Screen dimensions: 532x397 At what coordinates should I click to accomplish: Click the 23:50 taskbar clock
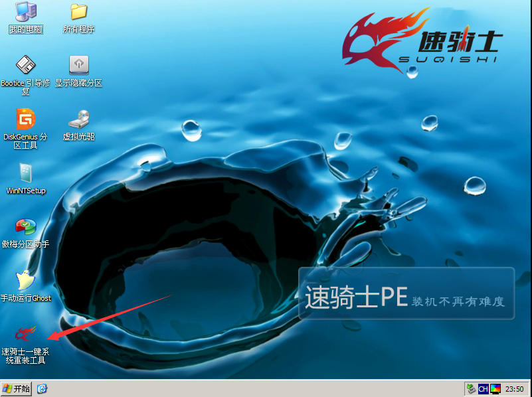point(515,389)
